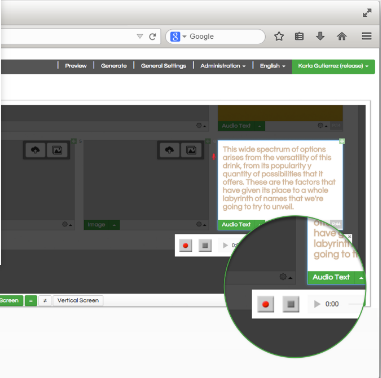
Task: Click the picture icon in the Image cell
Action: pos(191,150)
